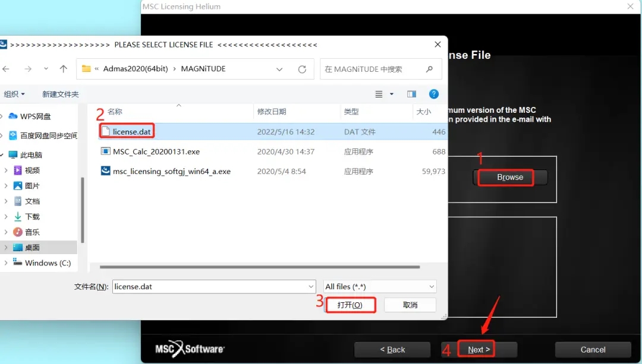Toggle the preview pane icon

[x=411, y=94]
